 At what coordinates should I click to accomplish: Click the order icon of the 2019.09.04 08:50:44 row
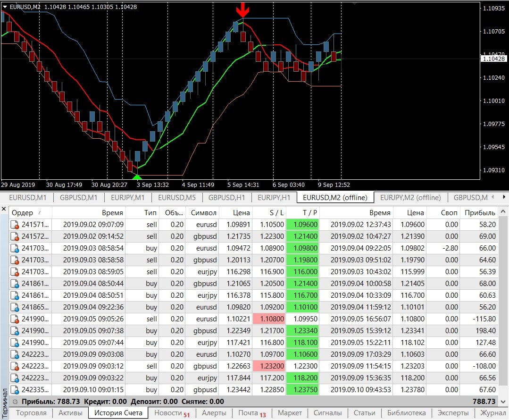coord(15,284)
